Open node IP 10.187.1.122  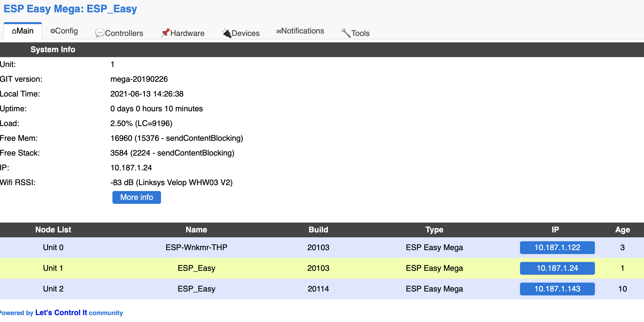(x=557, y=247)
